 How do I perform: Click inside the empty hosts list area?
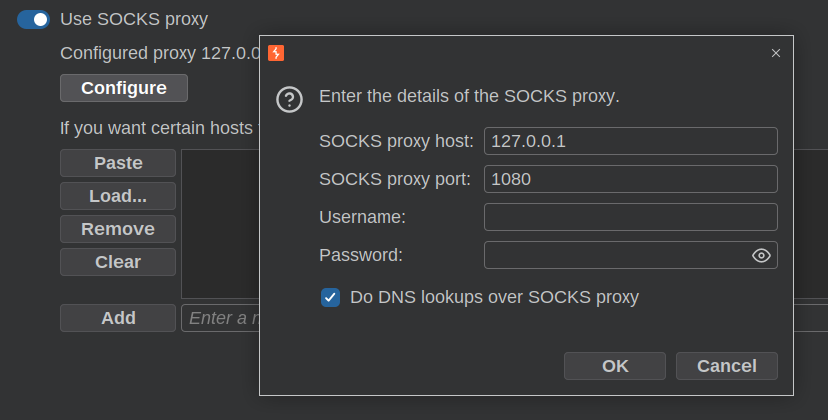point(220,224)
